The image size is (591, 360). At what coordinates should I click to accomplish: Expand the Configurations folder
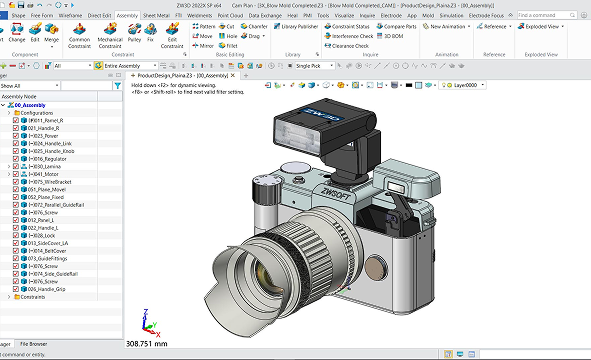click(x=9, y=113)
